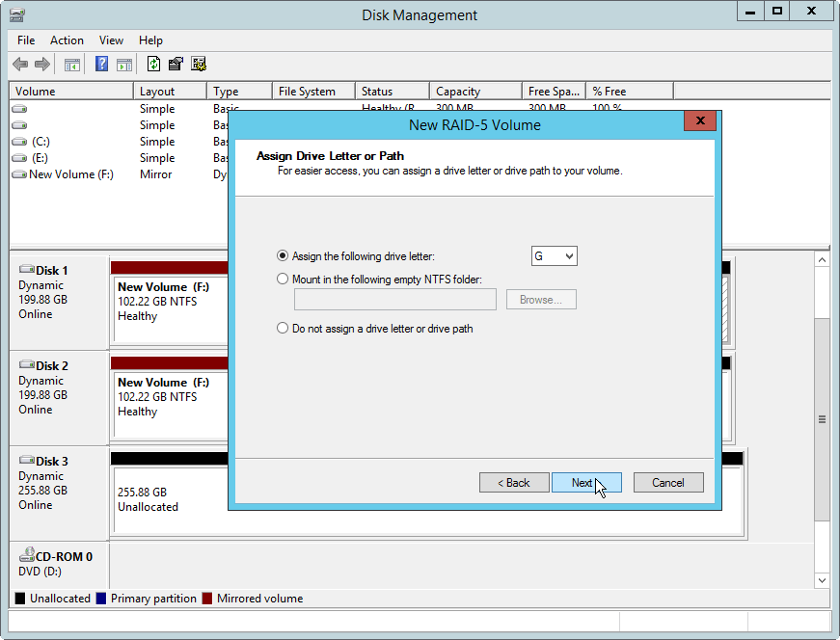Open the blue Help question-mark icon
This screenshot has height=640, width=840.
pyautogui.click(x=101, y=65)
